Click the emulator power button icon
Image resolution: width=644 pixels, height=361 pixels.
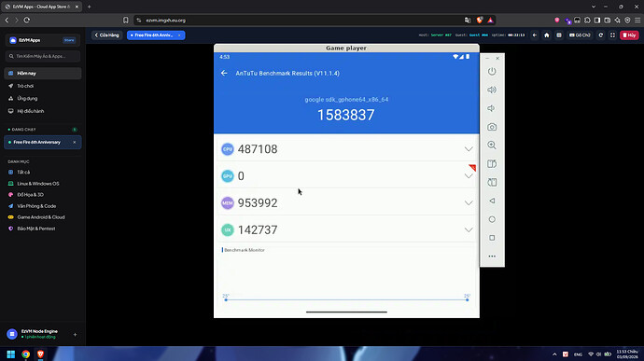(x=492, y=72)
